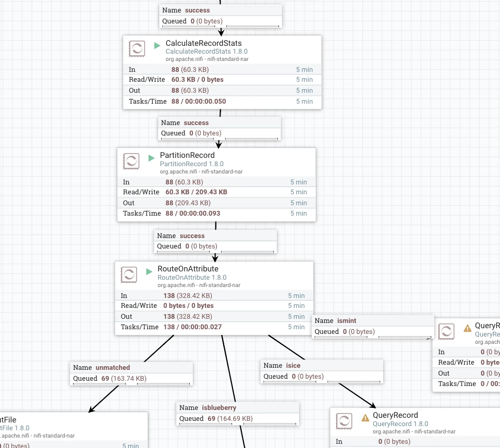Click the bottom QueryRecord processor title
The height and width of the screenshot is (448, 500).
(x=395, y=415)
